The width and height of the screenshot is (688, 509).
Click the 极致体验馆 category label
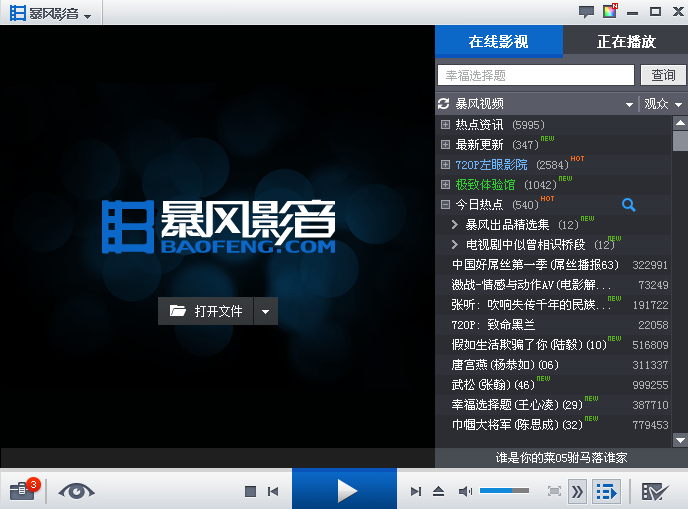click(x=485, y=184)
